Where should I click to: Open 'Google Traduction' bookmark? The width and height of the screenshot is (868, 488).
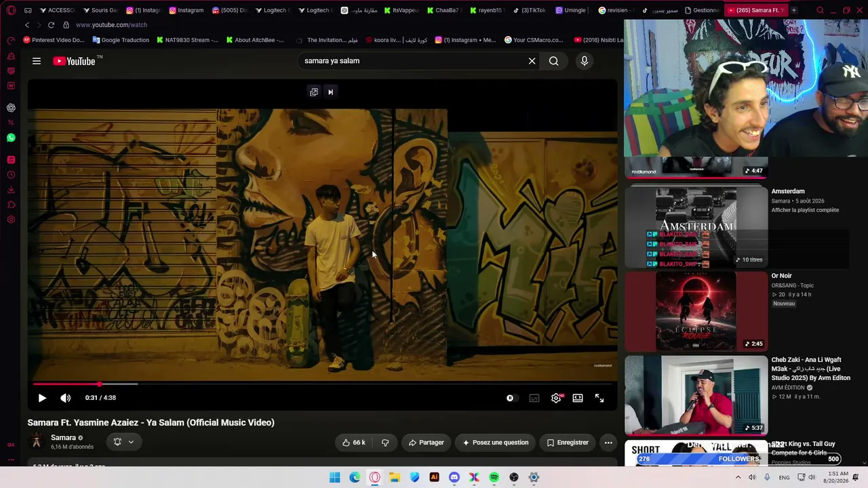point(121,40)
